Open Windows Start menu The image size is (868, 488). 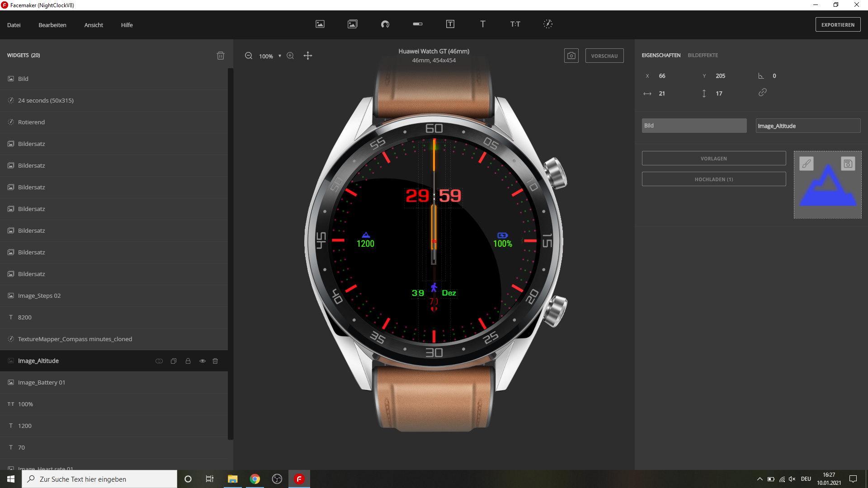11,479
